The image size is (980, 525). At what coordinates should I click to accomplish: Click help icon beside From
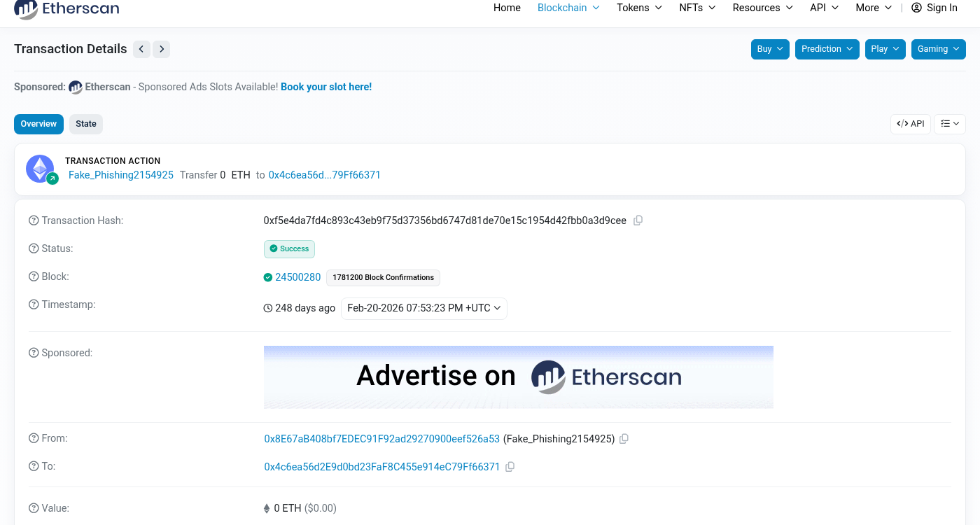point(34,438)
